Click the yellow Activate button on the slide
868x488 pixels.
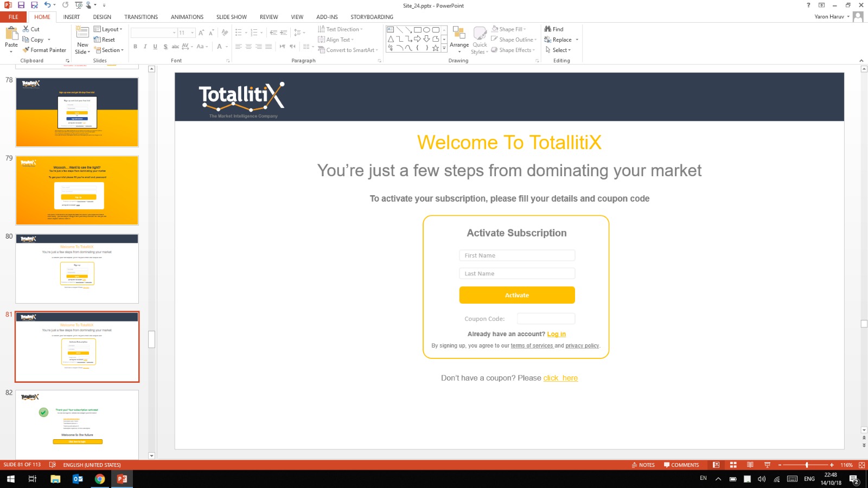coord(517,295)
